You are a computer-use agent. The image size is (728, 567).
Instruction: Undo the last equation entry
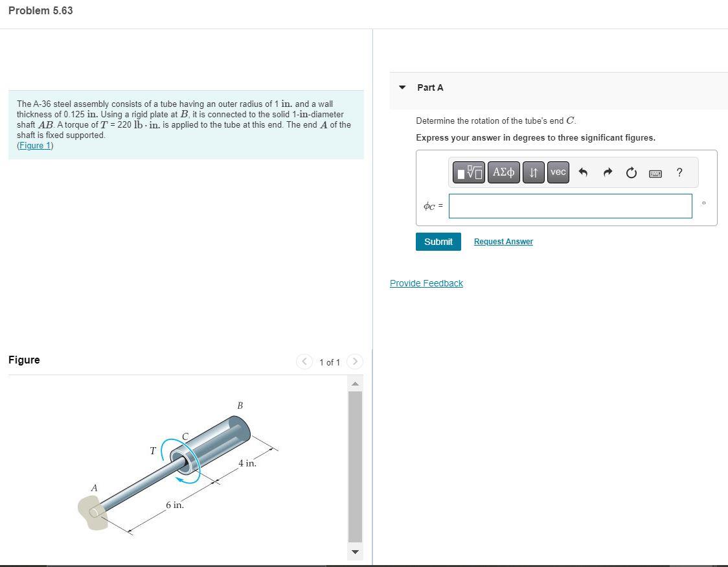[582, 172]
